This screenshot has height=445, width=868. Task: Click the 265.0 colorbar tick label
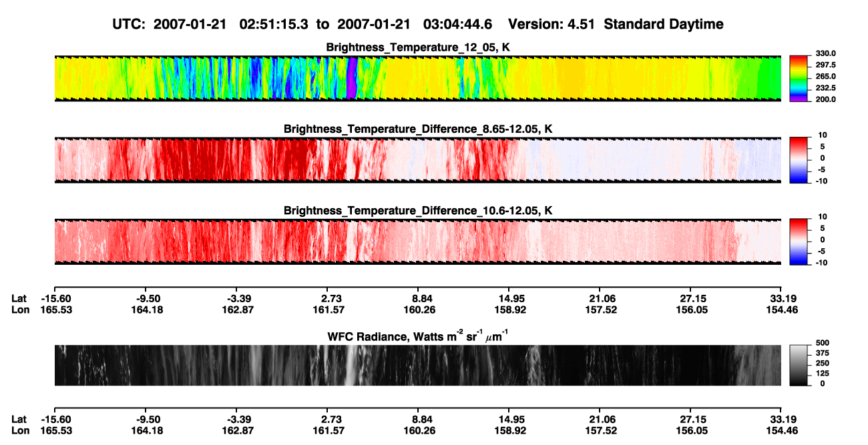click(x=826, y=76)
